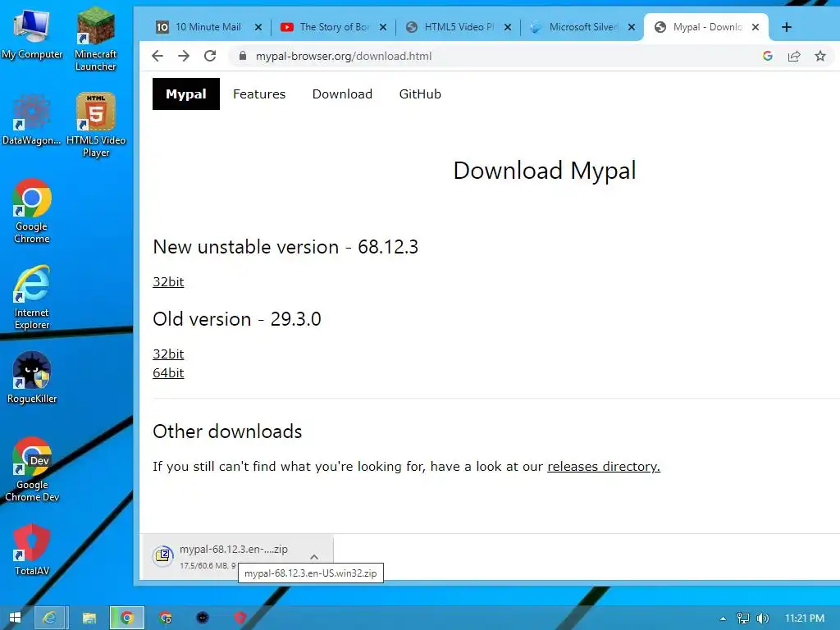Close the 10 Minute Mail tab
This screenshot has width=840, height=630.
[x=258, y=27]
